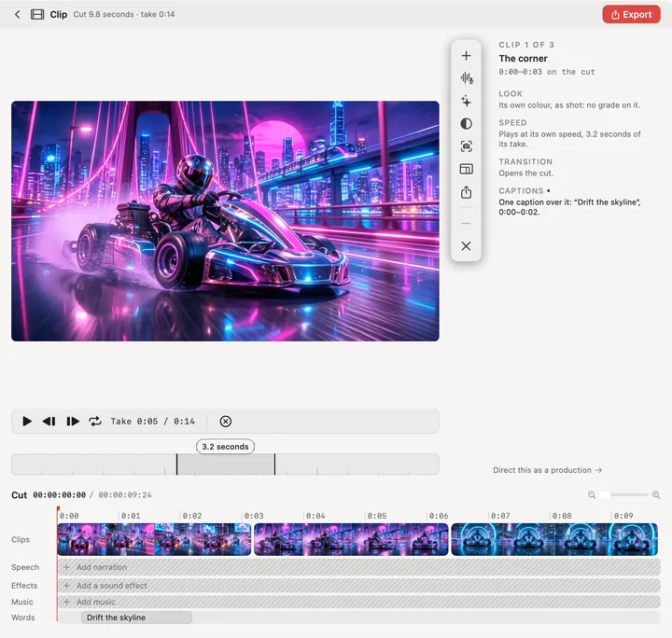Click the 0:00–0:03 on the cut text
The height and width of the screenshot is (638, 672).
pyautogui.click(x=546, y=72)
